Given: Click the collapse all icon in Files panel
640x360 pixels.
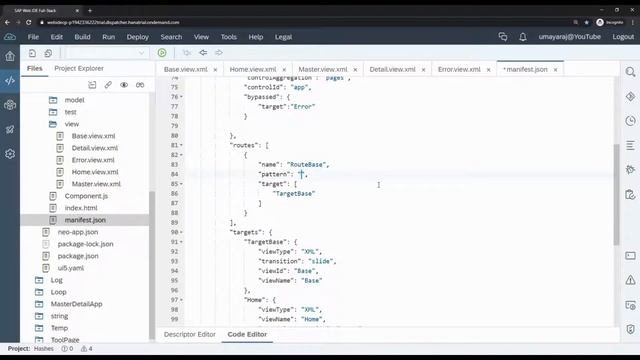Looking at the screenshot, I should coord(92,85).
